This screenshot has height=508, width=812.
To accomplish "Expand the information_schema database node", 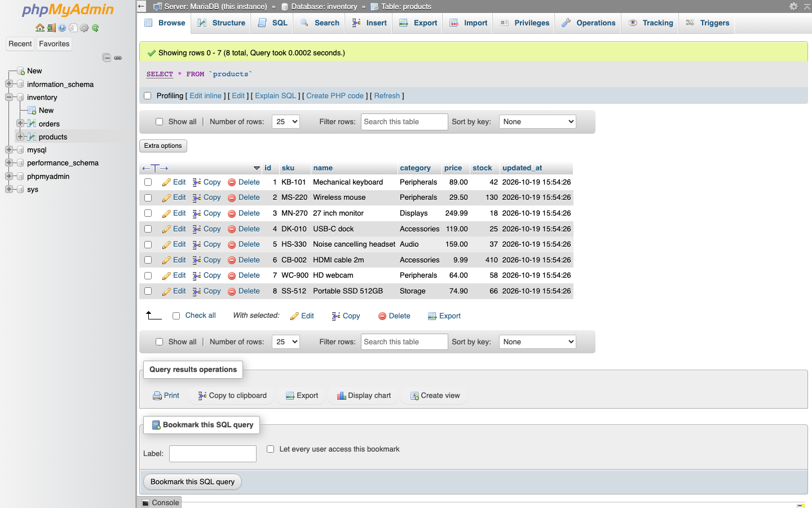I will [x=9, y=84].
